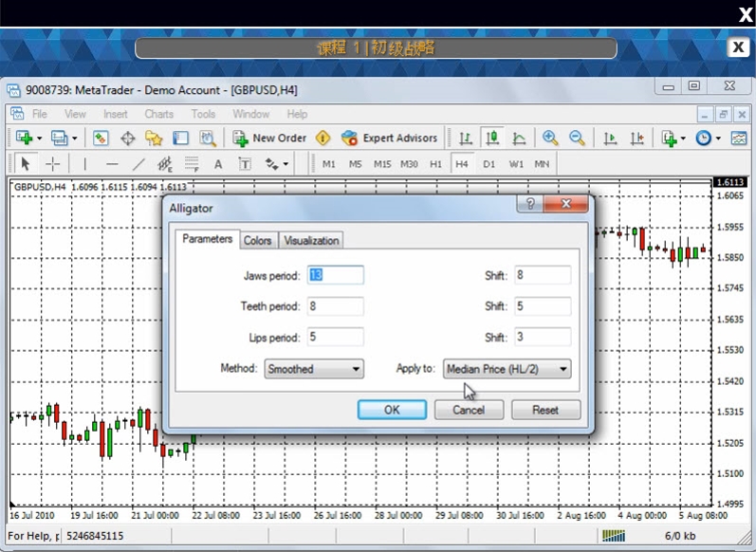Select the trendline drawing tool
This screenshot has width=756, height=552.
(x=138, y=164)
